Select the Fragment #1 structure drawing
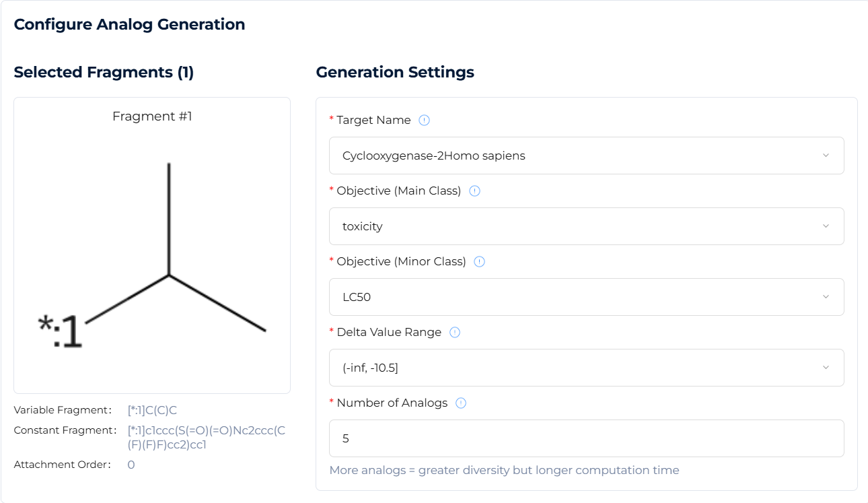The image size is (868, 503). click(x=152, y=256)
